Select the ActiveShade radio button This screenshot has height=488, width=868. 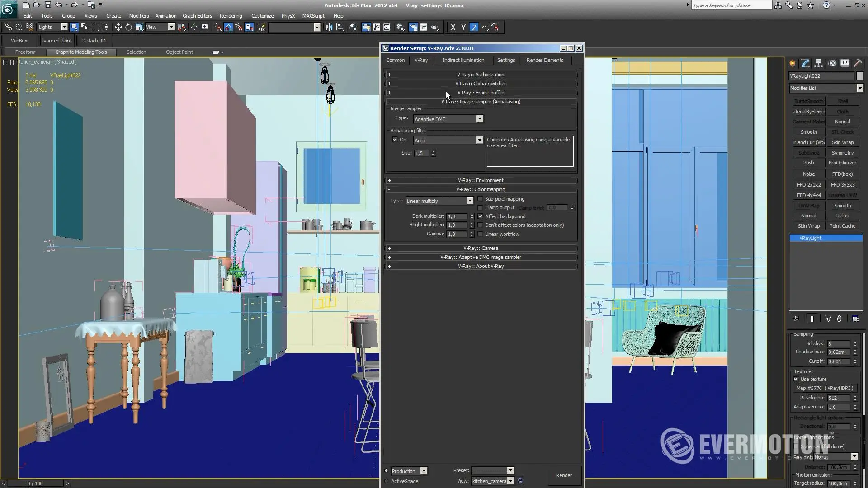(x=386, y=481)
